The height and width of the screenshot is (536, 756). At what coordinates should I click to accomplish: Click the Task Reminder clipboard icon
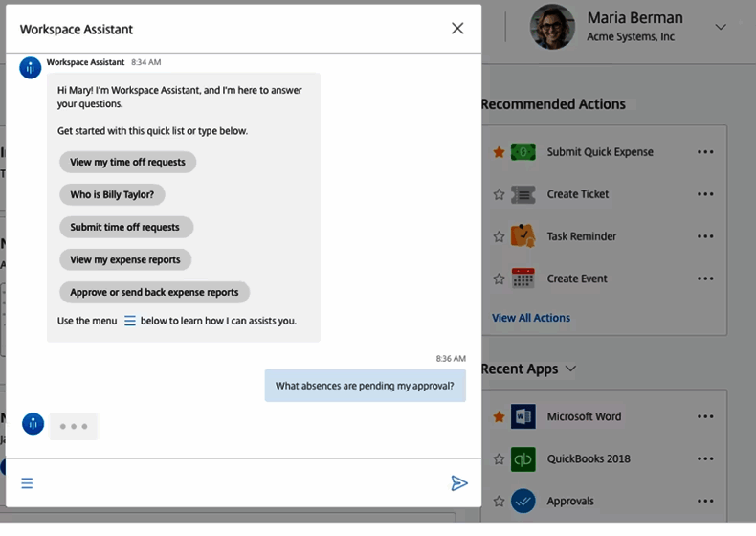tap(523, 235)
